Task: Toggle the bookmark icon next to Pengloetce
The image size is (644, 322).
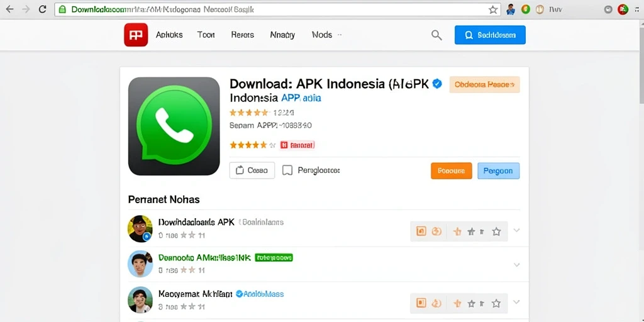Action: tap(287, 170)
